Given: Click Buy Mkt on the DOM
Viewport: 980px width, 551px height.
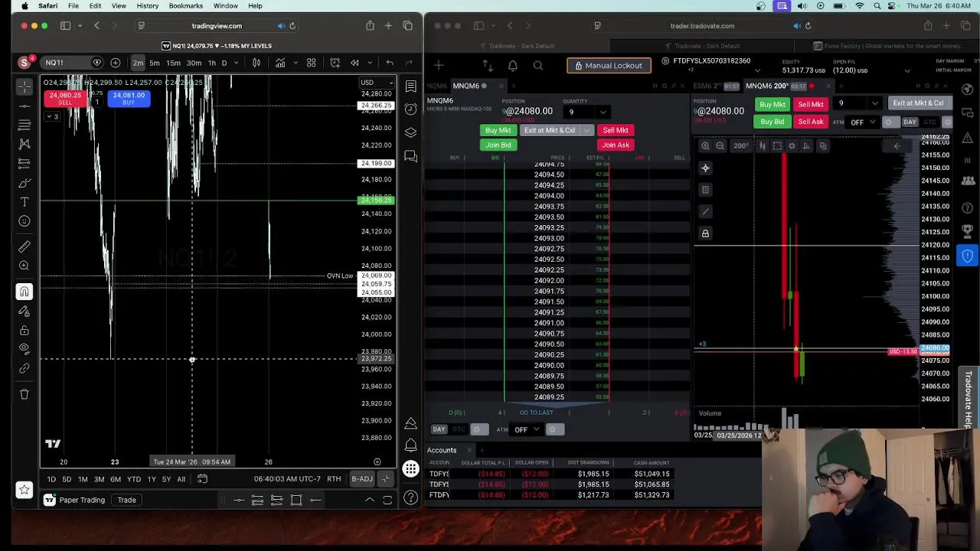Looking at the screenshot, I should tap(498, 130).
